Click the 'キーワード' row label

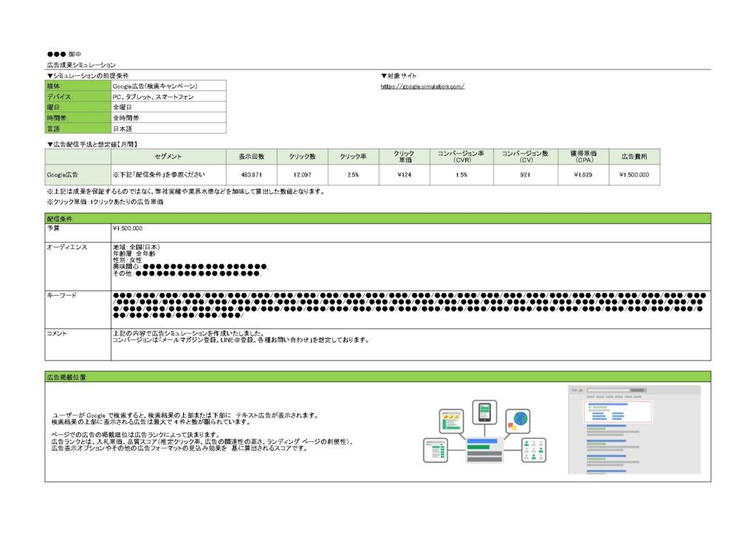78,309
